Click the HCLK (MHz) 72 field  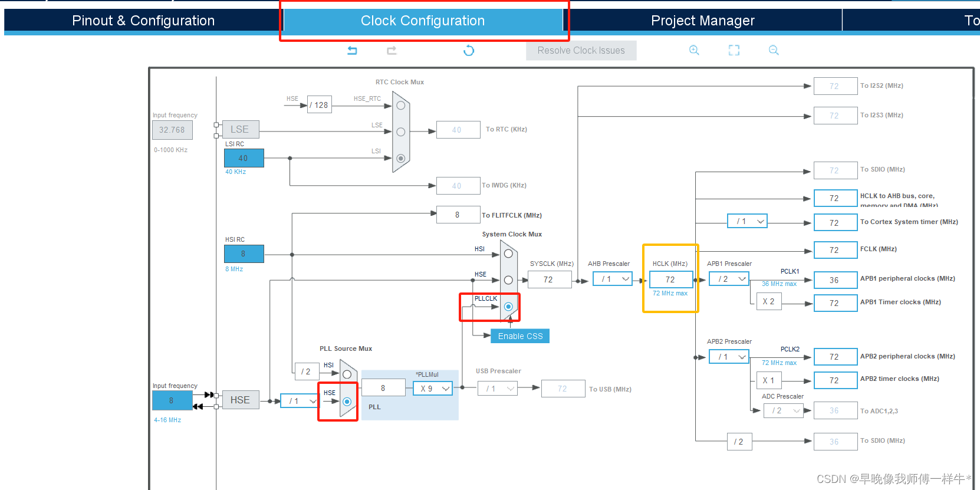(x=671, y=279)
